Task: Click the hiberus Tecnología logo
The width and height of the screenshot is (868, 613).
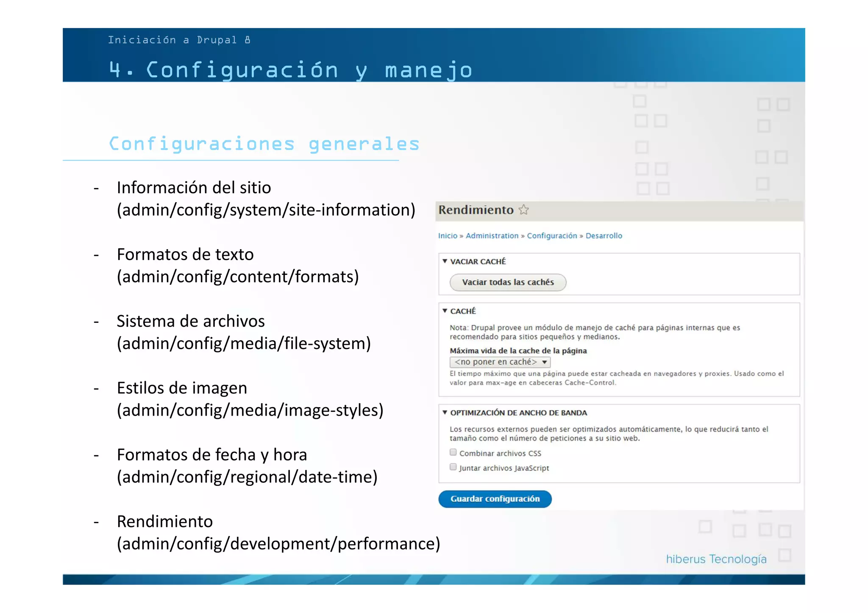Action: (716, 559)
